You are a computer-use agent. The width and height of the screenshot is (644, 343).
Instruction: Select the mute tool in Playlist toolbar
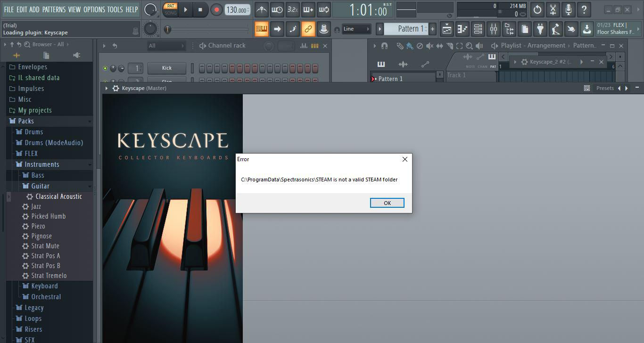(x=429, y=46)
